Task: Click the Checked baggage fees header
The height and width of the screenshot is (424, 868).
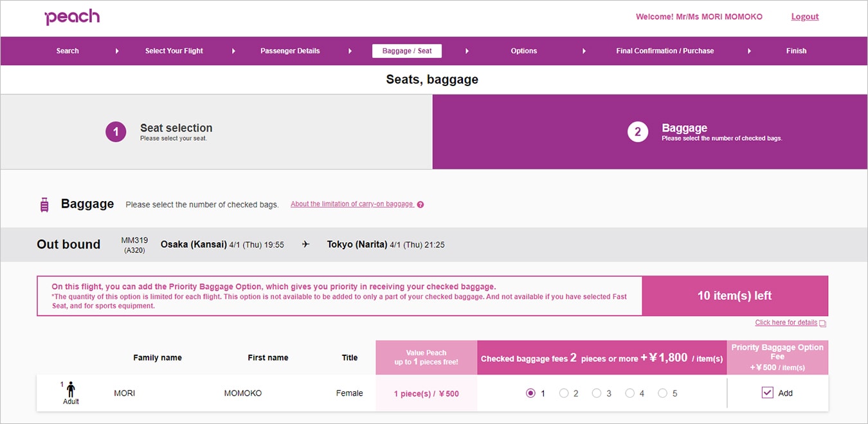Action: 602,358
